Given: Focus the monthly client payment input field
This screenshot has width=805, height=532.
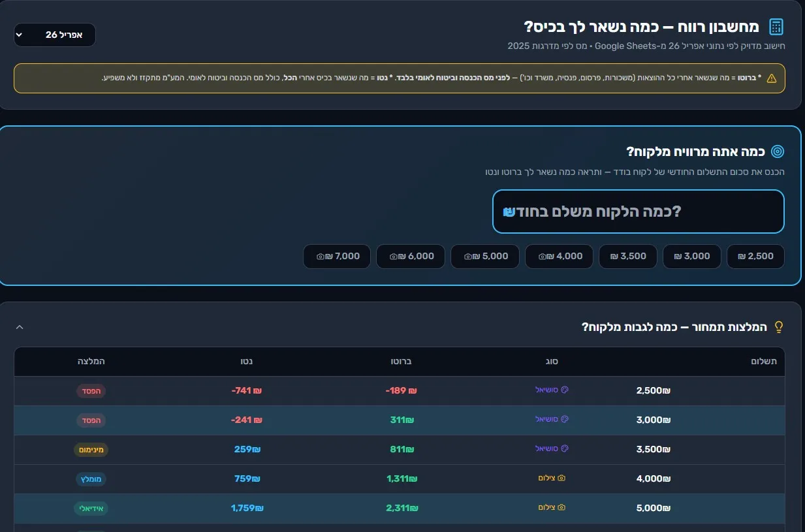Looking at the screenshot, I should pyautogui.click(x=638, y=211).
